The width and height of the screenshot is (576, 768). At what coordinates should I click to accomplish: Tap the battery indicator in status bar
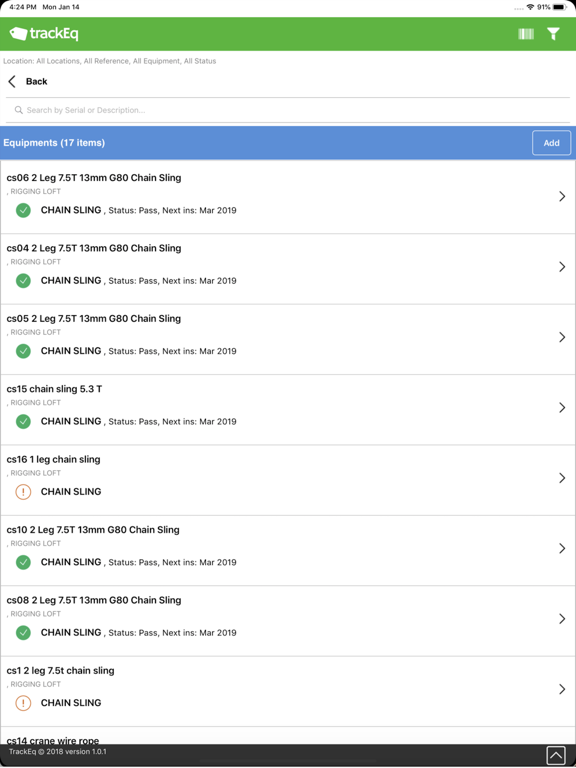(560, 7)
